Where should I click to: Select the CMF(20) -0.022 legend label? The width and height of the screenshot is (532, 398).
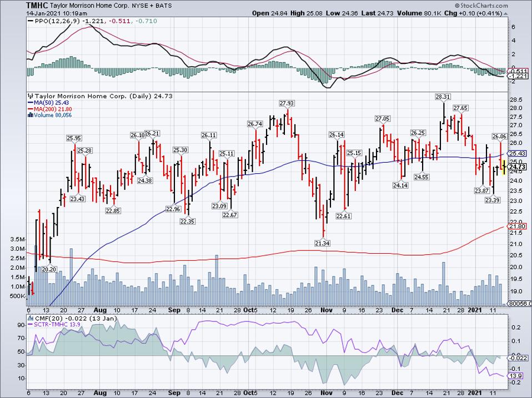76,318
